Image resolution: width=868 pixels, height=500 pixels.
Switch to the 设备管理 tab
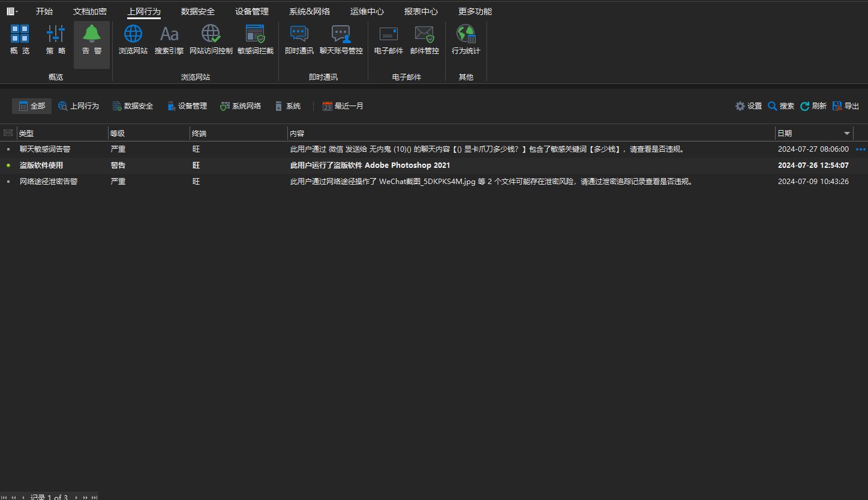252,11
